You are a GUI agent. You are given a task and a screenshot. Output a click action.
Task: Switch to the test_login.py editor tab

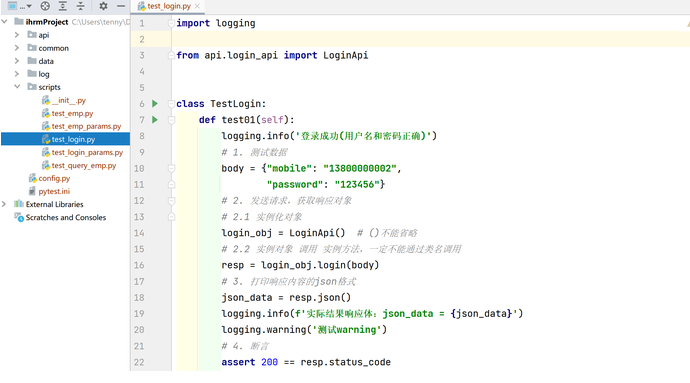coord(169,6)
